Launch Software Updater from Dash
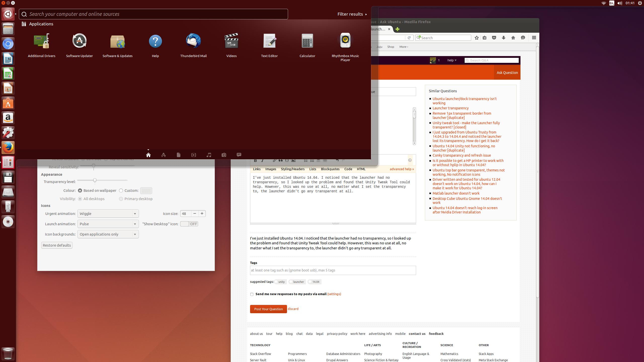The image size is (644, 362). click(79, 45)
